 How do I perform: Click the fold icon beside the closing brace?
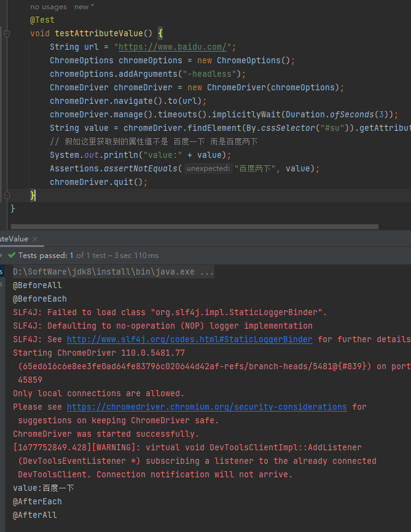7,194
